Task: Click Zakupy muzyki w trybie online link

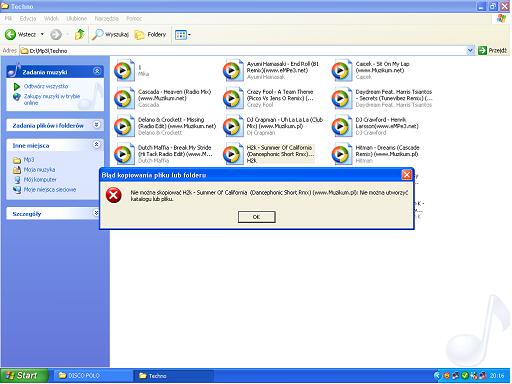Action: coord(52,99)
